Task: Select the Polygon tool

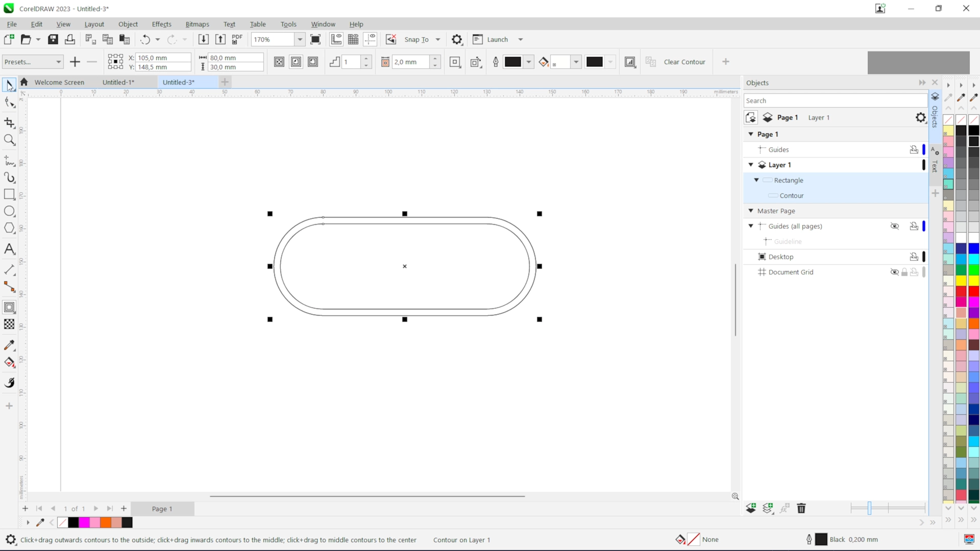Action: 9,228
